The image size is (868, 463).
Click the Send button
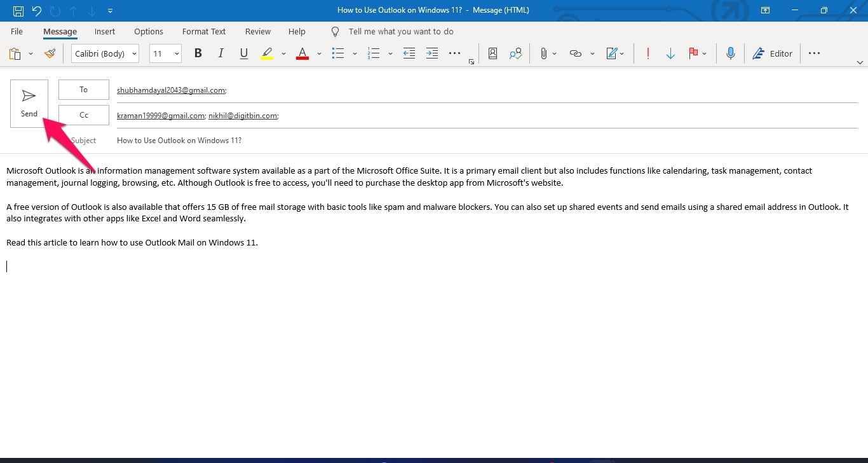[29, 103]
